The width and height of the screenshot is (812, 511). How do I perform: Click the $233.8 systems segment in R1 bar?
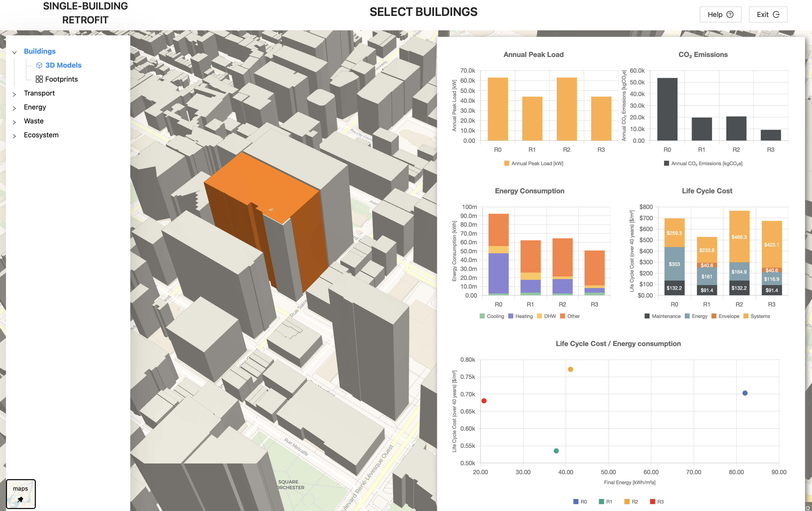point(706,250)
